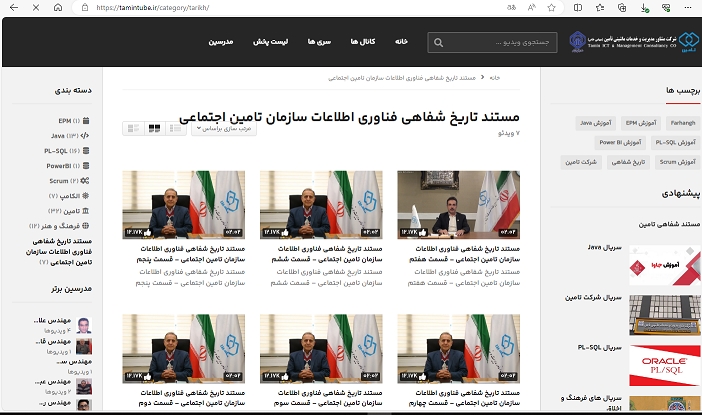Click the browser address bar URL
The height and width of the screenshot is (415, 702).
(152, 7)
